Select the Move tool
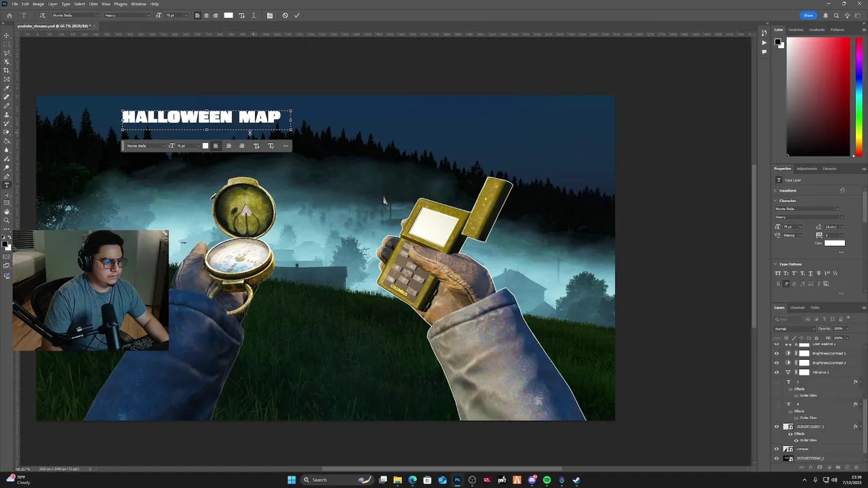Viewport: 868px width, 488px height. (7, 35)
